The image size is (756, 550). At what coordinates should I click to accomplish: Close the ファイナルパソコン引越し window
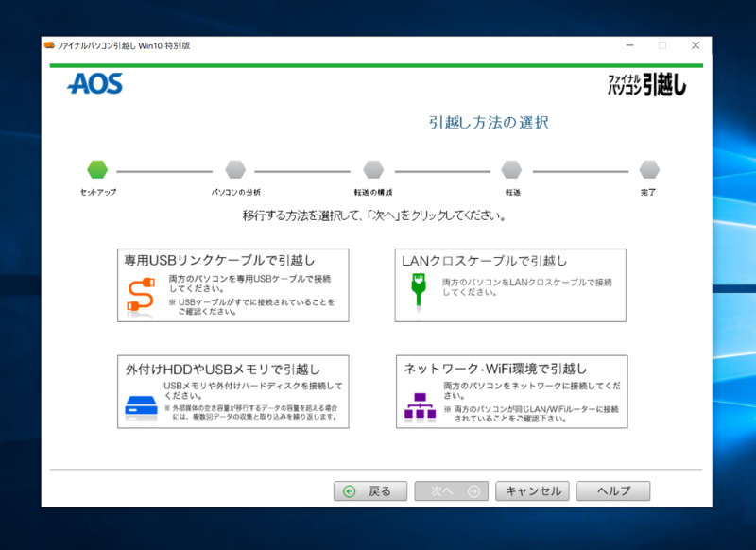coord(696,45)
